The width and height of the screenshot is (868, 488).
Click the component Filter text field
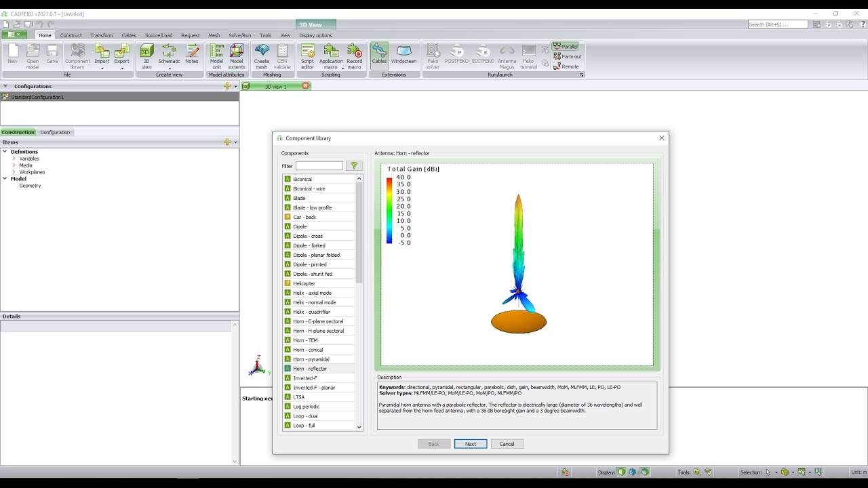pyautogui.click(x=319, y=166)
